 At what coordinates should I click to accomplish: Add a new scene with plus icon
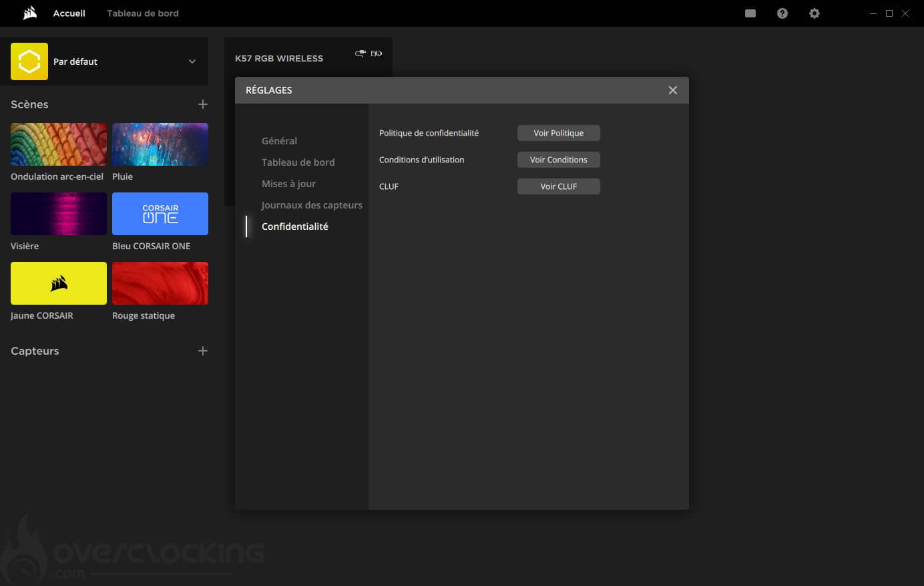(203, 104)
